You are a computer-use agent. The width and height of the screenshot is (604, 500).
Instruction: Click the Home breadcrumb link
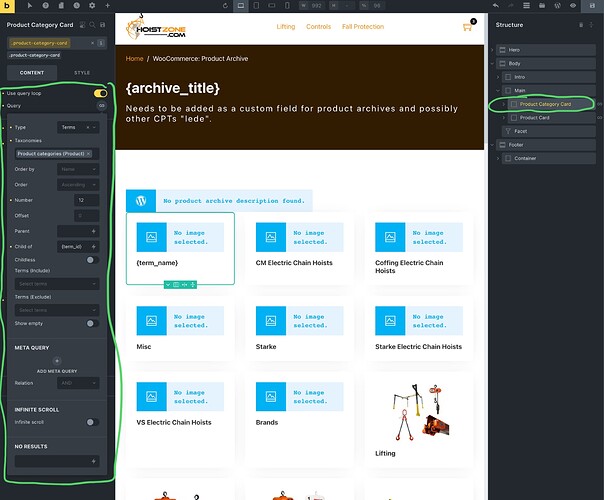[x=134, y=59]
